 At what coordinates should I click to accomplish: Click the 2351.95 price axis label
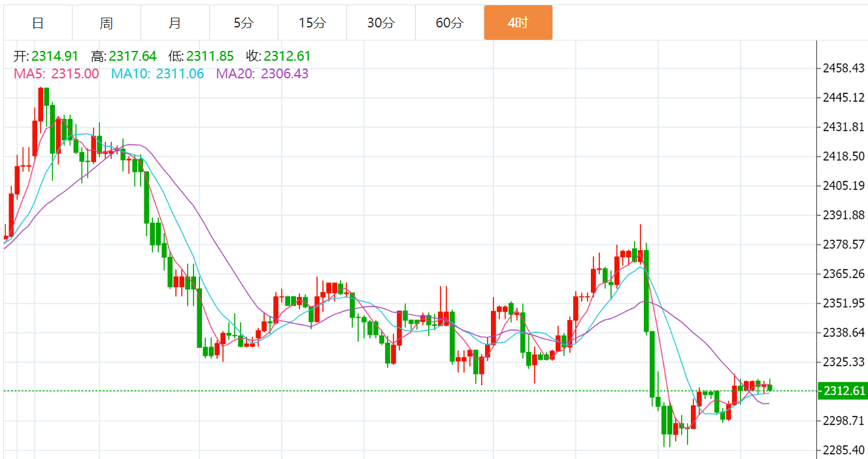pyautogui.click(x=844, y=303)
